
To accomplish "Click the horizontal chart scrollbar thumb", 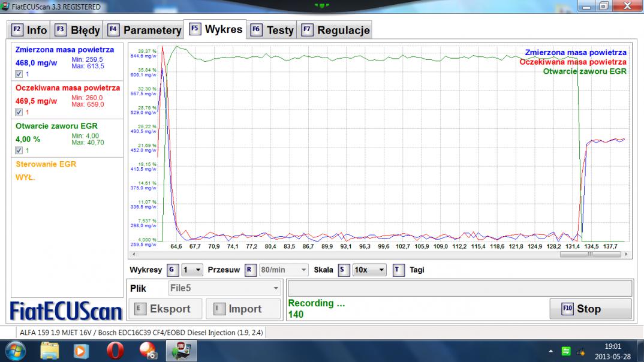I will [590, 255].
